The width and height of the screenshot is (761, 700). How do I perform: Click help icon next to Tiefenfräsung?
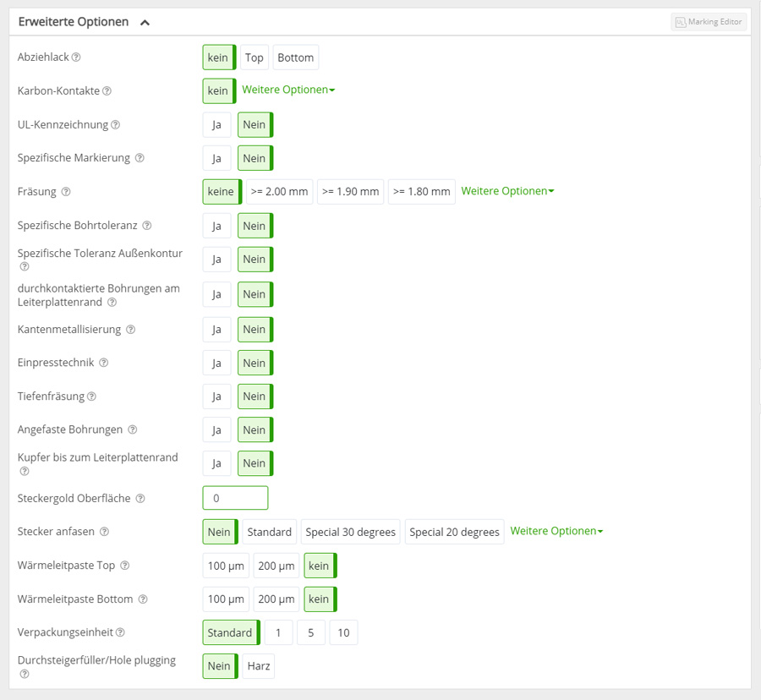click(92, 396)
